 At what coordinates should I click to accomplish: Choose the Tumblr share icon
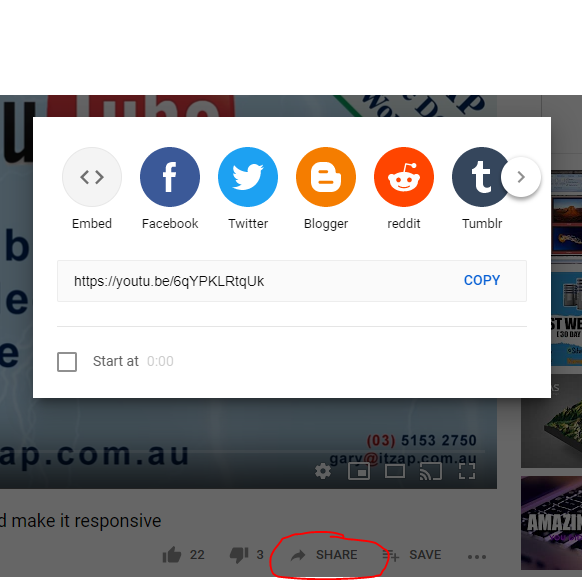click(479, 177)
